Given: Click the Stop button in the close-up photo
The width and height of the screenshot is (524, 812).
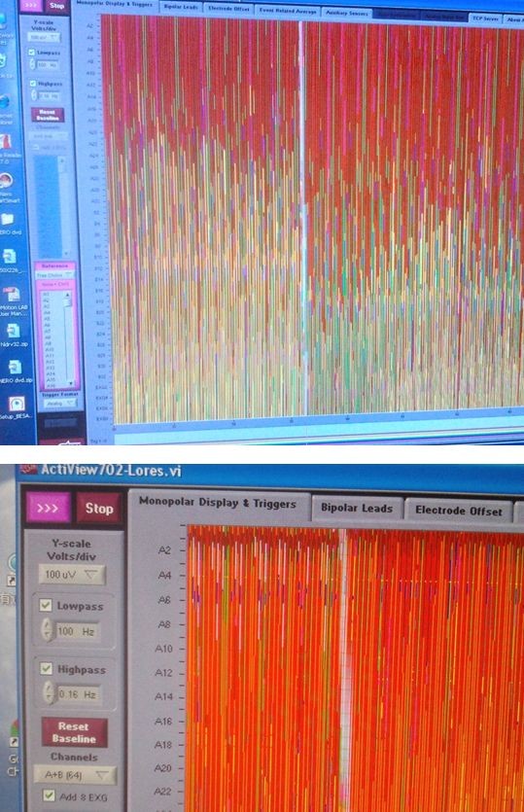Looking at the screenshot, I should tap(99, 509).
